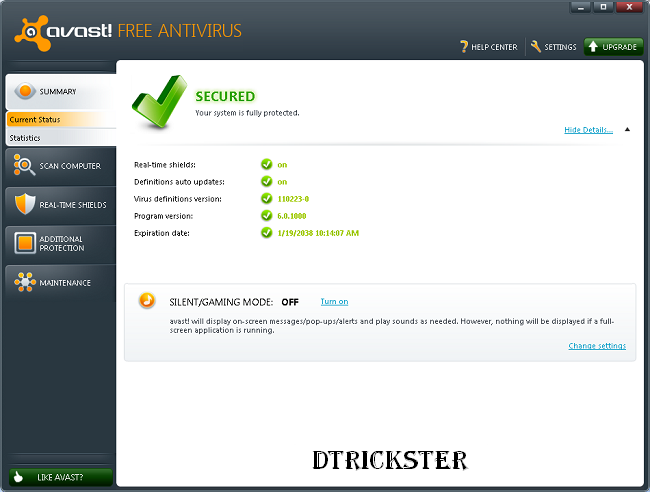Close the avast! window

click(x=629, y=7)
